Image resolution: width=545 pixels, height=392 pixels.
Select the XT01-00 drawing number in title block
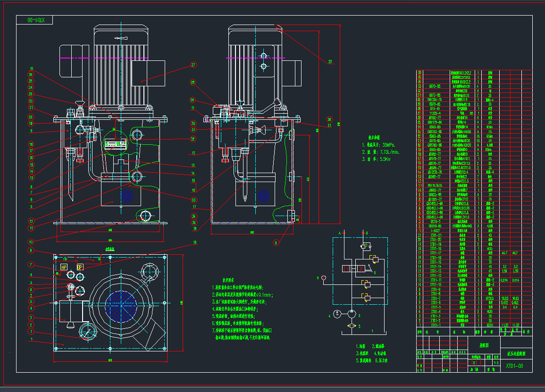[x=514, y=366]
